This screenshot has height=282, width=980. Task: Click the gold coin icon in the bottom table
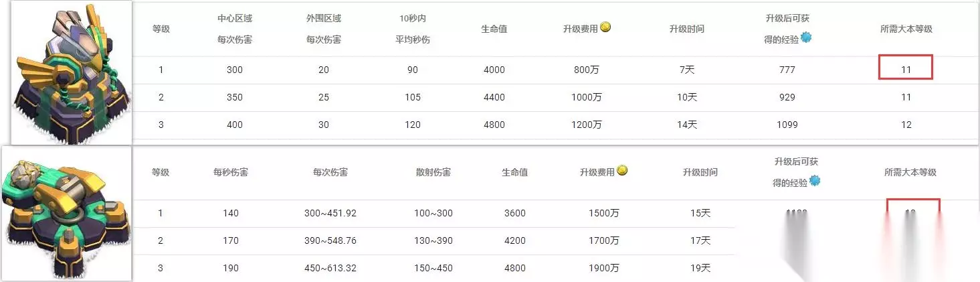[622, 170]
